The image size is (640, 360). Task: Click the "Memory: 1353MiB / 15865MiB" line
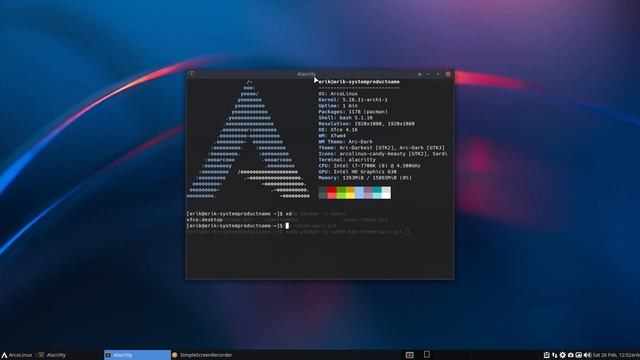(365, 178)
